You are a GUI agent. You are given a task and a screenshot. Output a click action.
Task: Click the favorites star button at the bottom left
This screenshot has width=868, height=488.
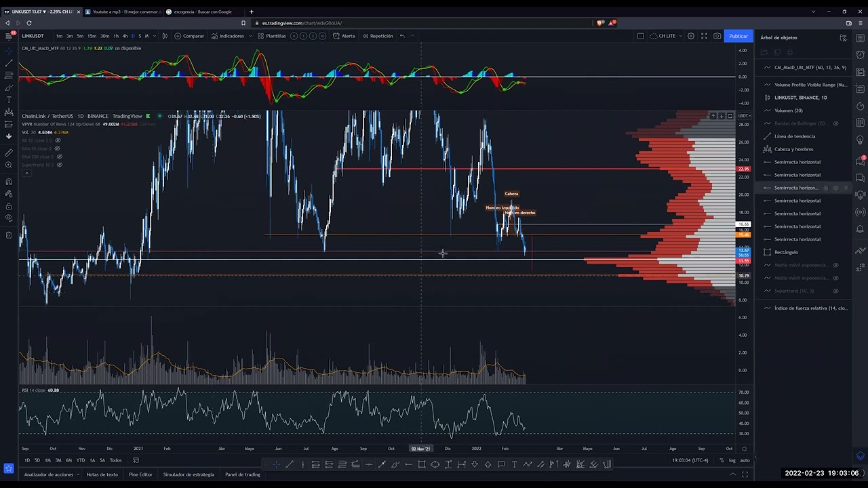[x=9, y=468]
